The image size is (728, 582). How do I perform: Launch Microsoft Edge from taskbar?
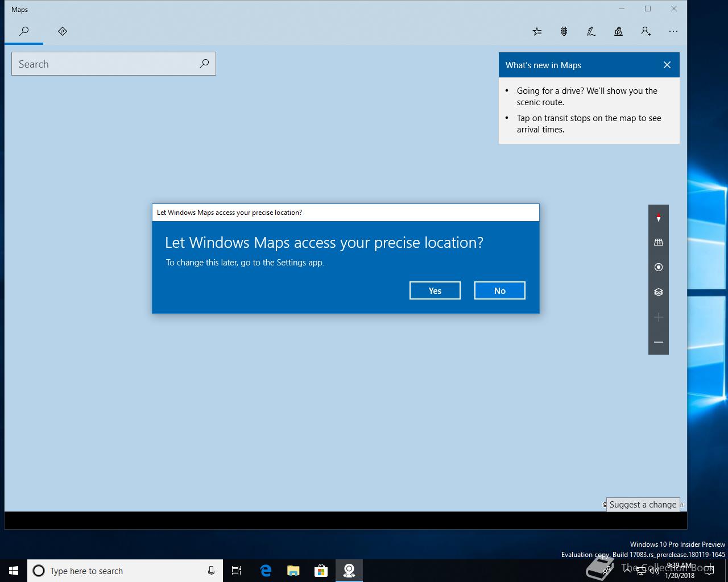point(266,571)
